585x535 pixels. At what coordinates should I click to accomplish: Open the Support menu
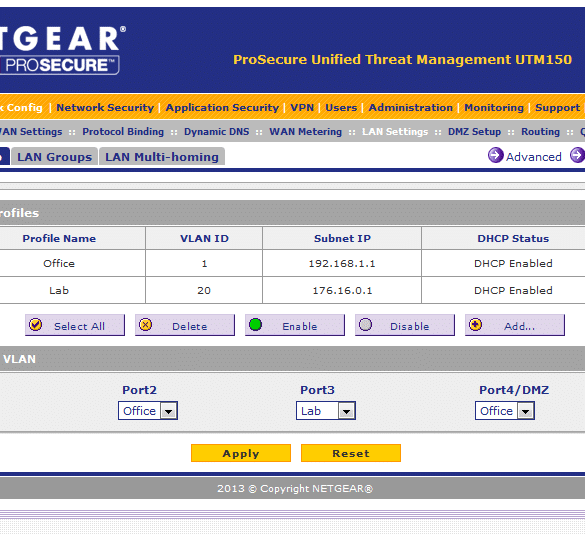(x=557, y=107)
